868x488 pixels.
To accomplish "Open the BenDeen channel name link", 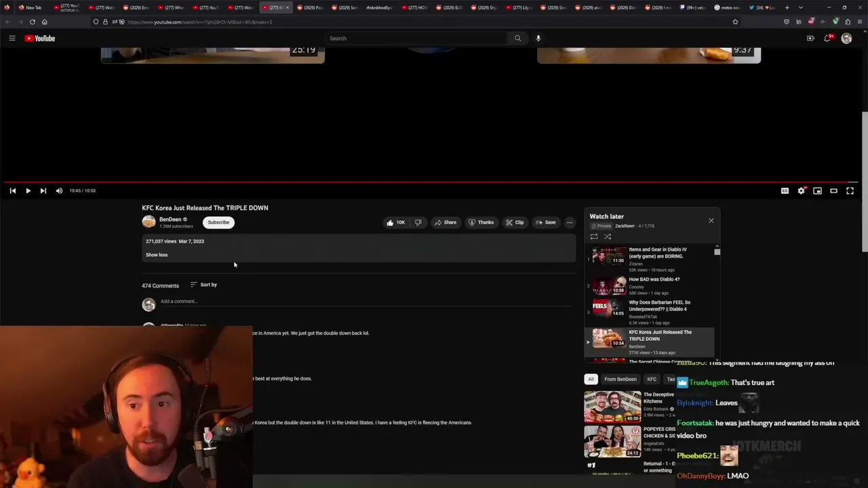I will click(170, 220).
